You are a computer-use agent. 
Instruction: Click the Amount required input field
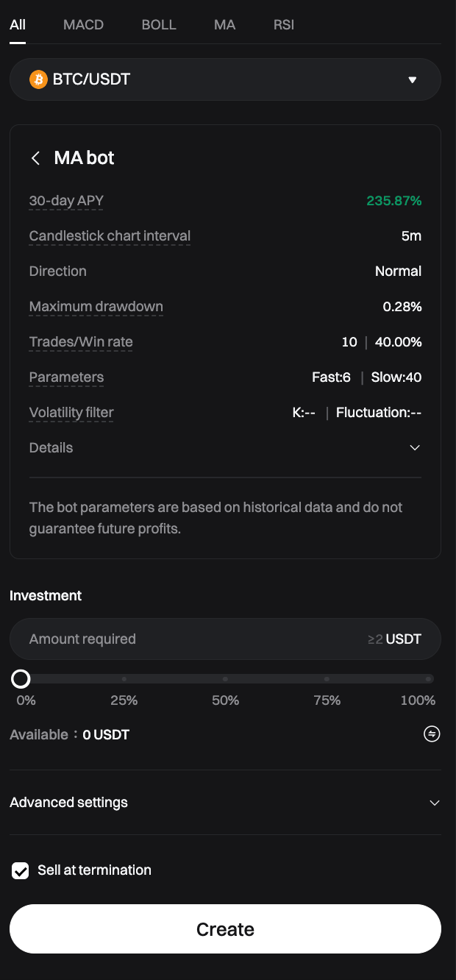click(x=191, y=639)
